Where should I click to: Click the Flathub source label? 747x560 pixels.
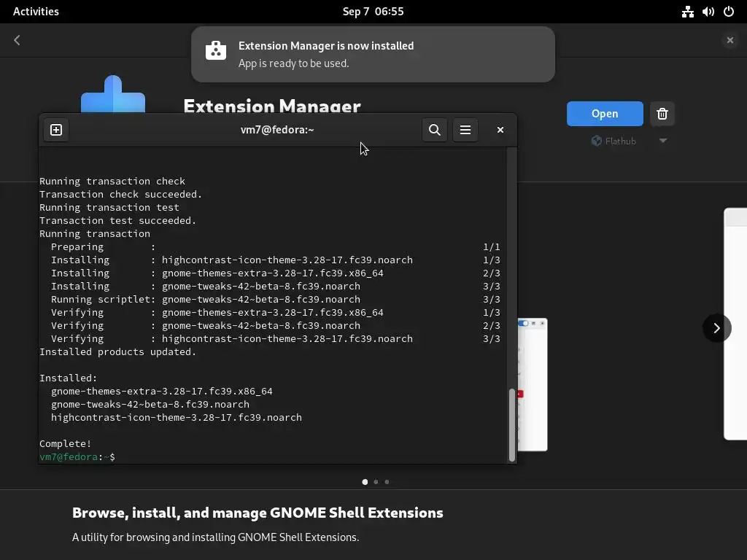tap(614, 141)
